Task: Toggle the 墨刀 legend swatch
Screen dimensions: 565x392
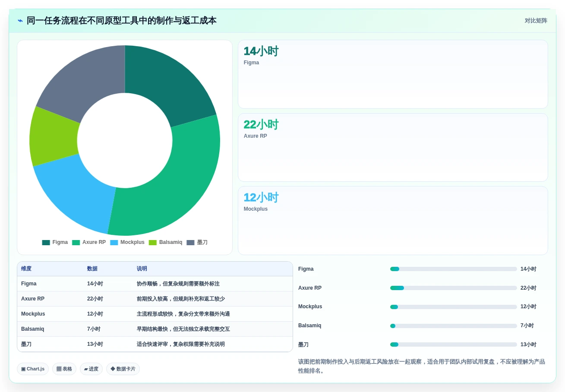Action: (x=190, y=243)
